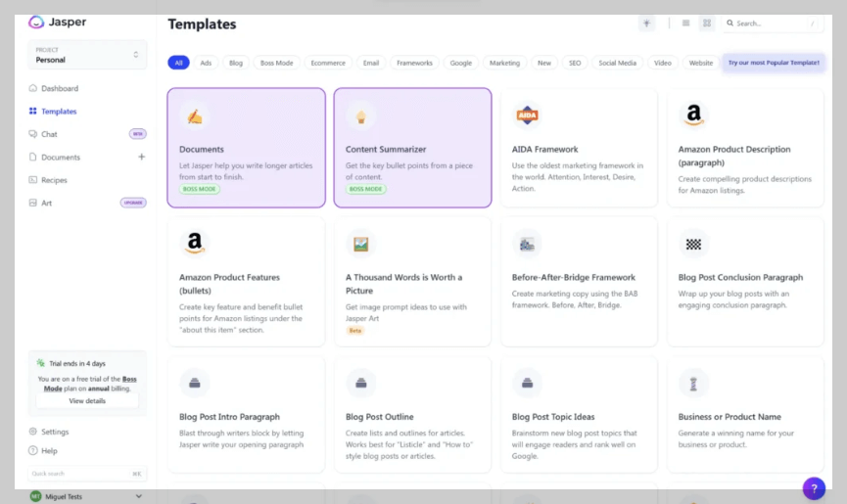
Task: Open Recipes in the sidebar
Action: click(x=48, y=180)
